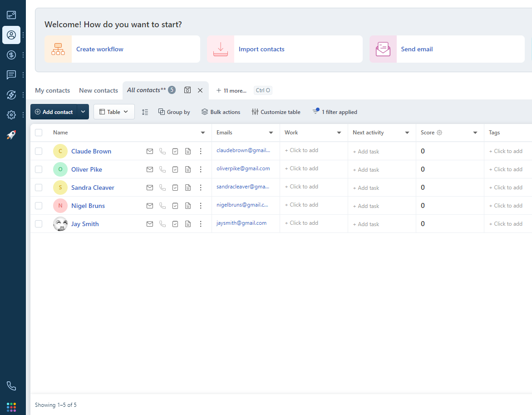
Task: Open Sandra Cleaver's contact record
Action: (x=93, y=187)
